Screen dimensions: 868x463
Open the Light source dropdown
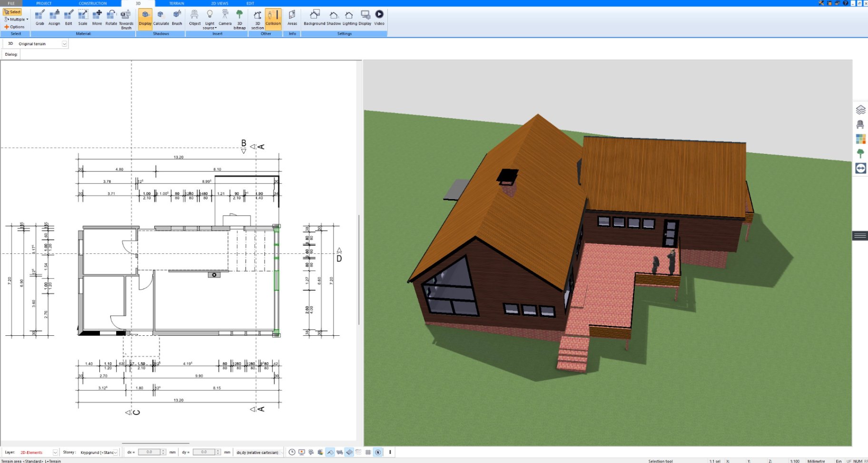click(x=209, y=19)
